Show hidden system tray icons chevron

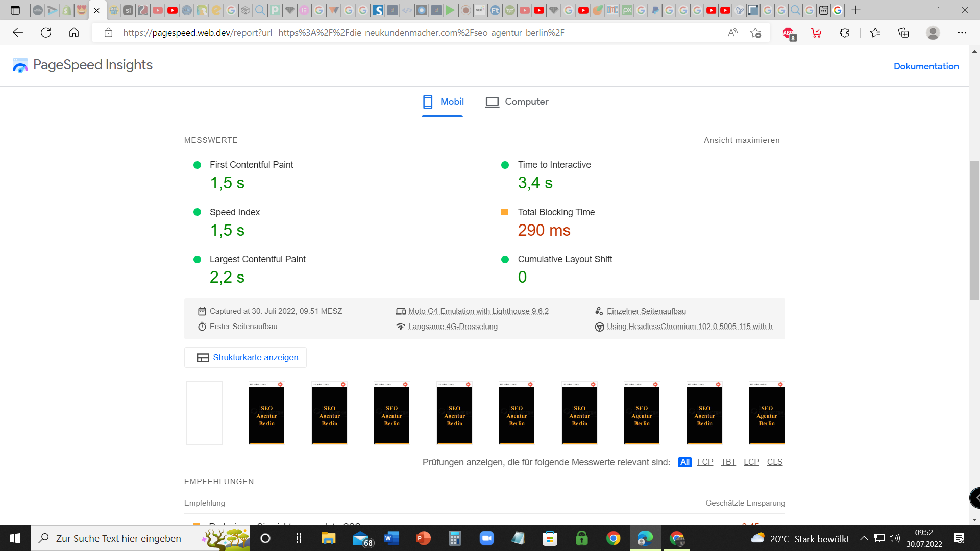(864, 538)
